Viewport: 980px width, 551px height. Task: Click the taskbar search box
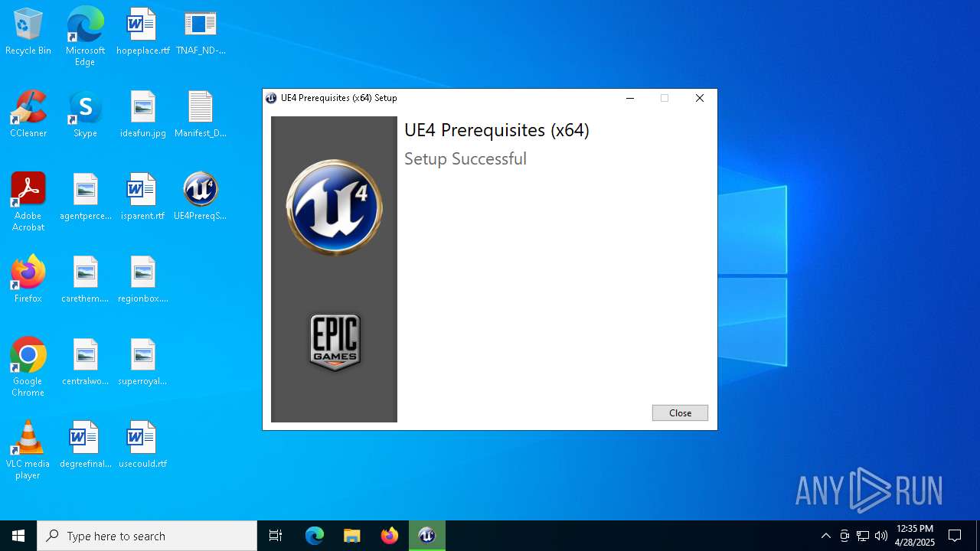[147, 536]
